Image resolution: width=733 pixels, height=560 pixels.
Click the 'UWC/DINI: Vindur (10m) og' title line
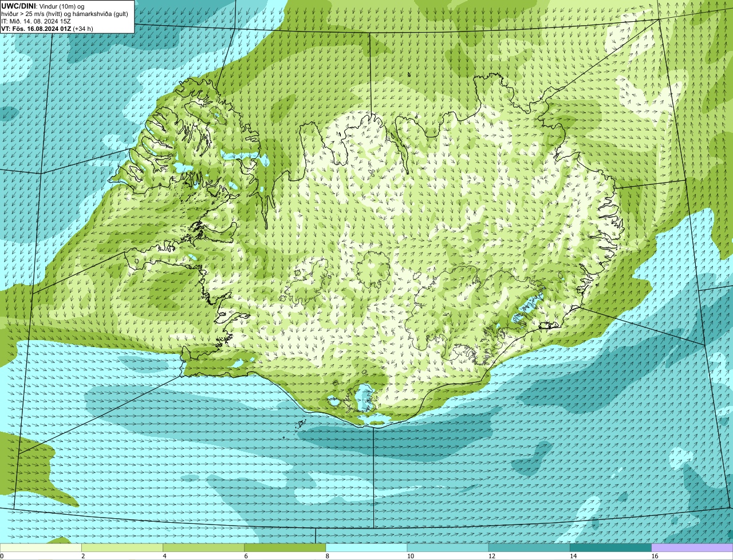43,6
